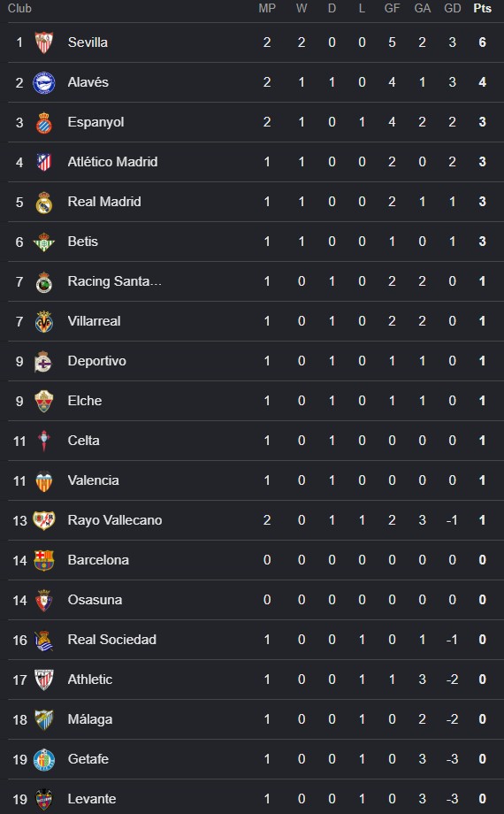Click the Espanyol club crest icon

44,122
